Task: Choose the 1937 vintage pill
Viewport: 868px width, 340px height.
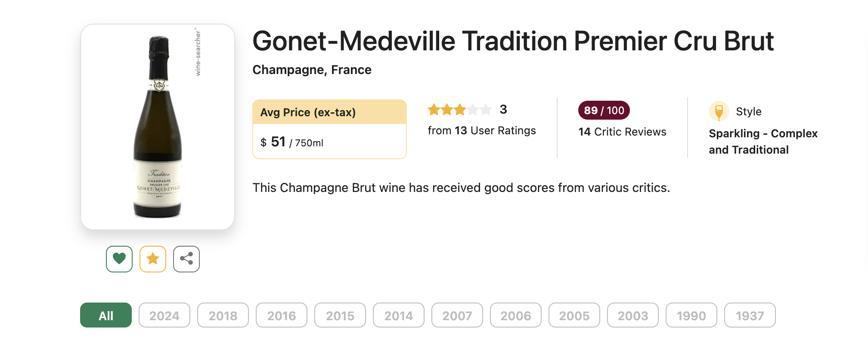Action: pyautogui.click(x=750, y=315)
